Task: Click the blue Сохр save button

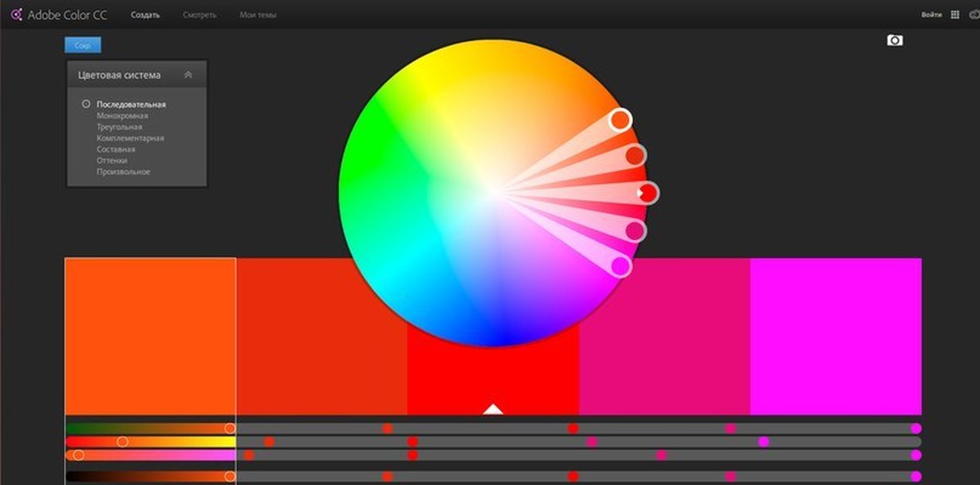Action: tap(82, 45)
